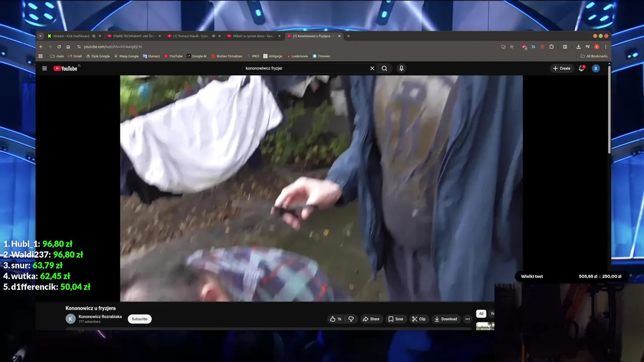Screen dimensions: 644x362
Task: Expand the All Bookmarks folder
Action: coord(594,56)
